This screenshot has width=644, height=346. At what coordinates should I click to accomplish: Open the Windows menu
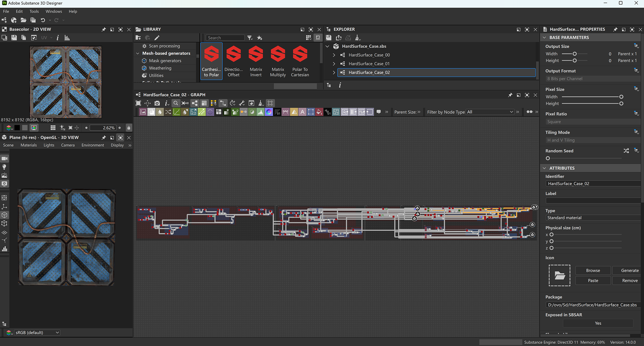[54, 11]
